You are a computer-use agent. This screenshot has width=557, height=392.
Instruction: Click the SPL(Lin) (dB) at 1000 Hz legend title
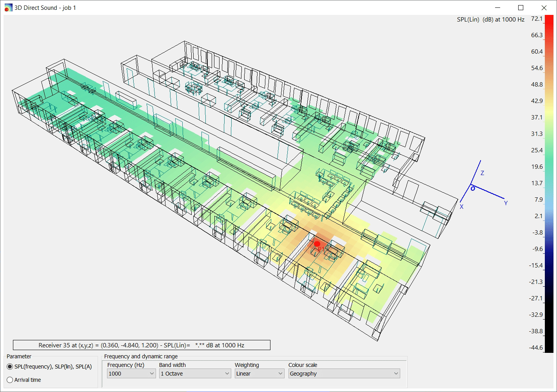pos(490,20)
